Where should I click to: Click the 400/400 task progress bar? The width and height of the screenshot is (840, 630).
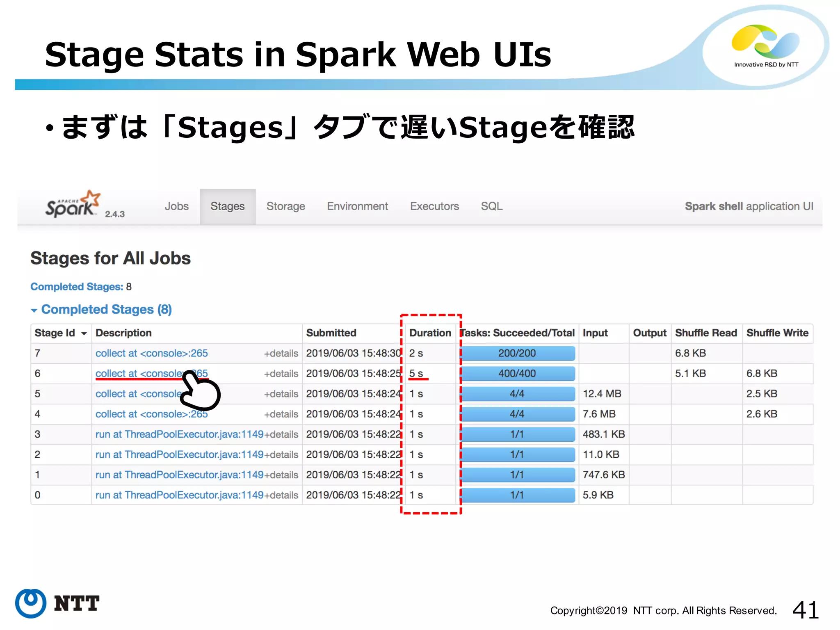[517, 374]
